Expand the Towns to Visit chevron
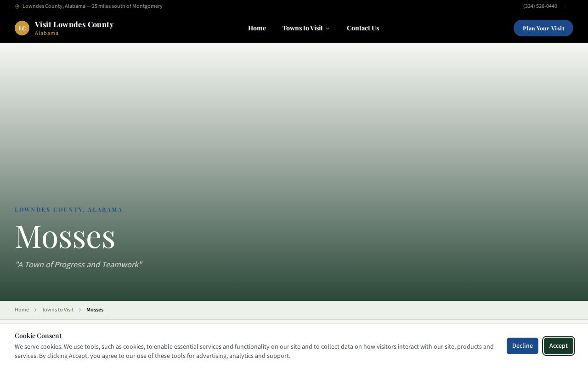Screen dimensions: 588x368 pos(328,29)
